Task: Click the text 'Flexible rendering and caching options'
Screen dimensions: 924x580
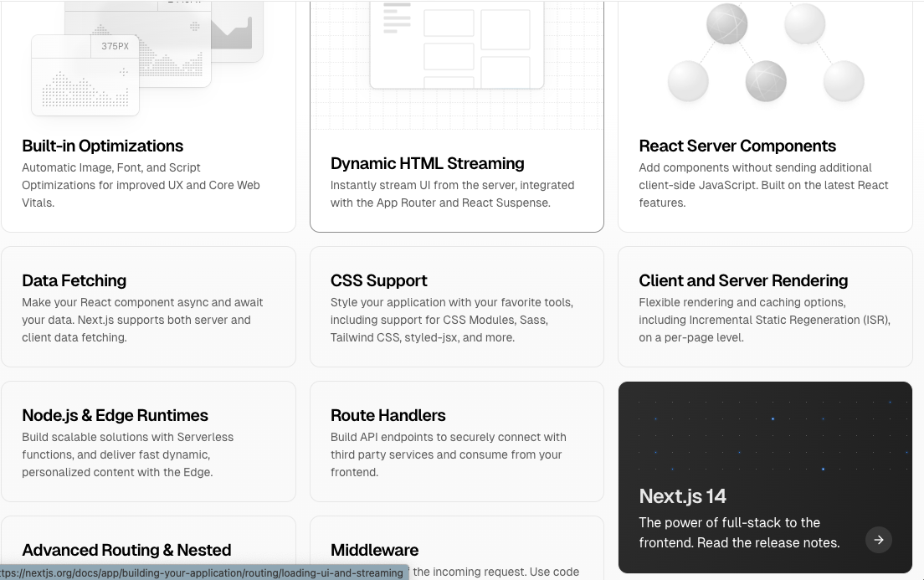Action: point(742,302)
